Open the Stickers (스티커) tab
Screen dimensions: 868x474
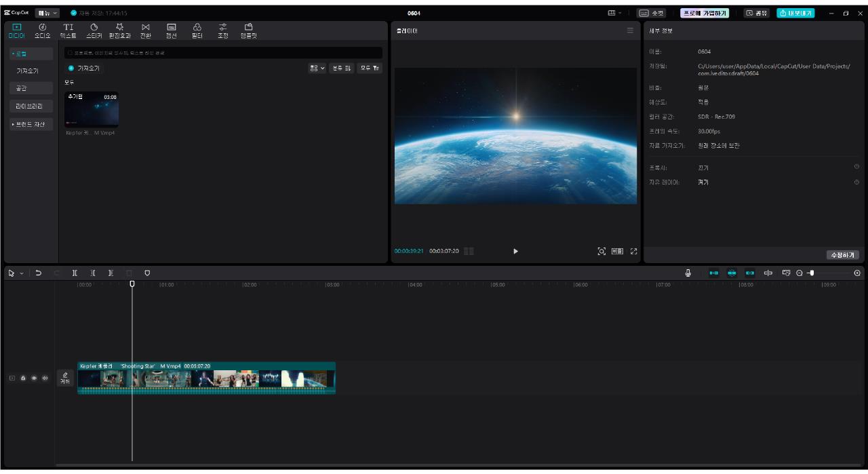pos(94,31)
